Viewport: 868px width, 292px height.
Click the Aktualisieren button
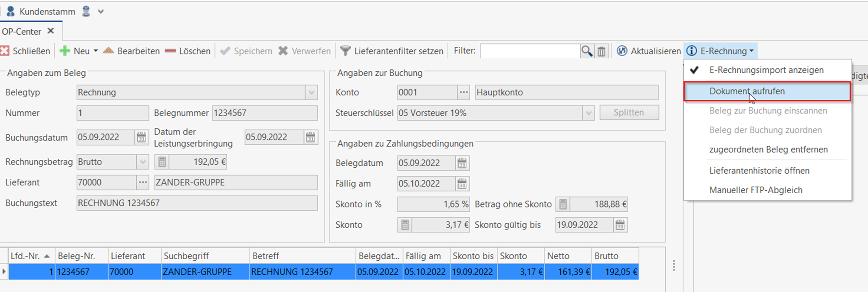649,51
